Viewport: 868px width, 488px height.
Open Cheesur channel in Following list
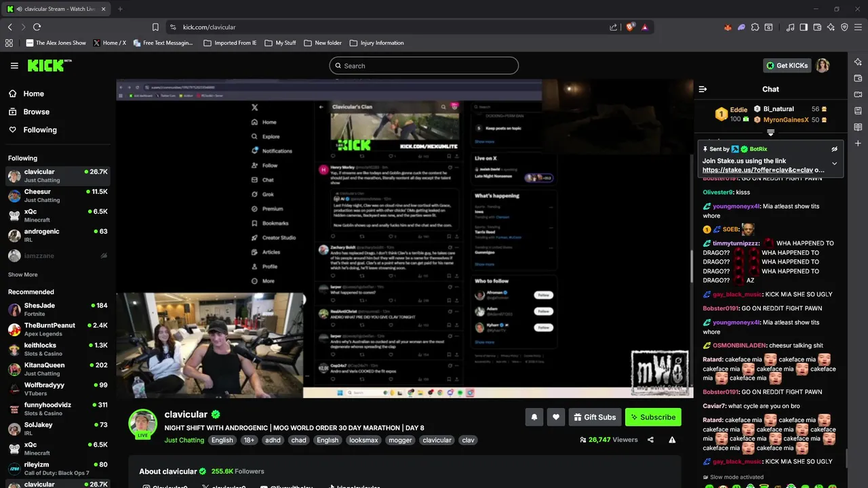[x=58, y=196]
